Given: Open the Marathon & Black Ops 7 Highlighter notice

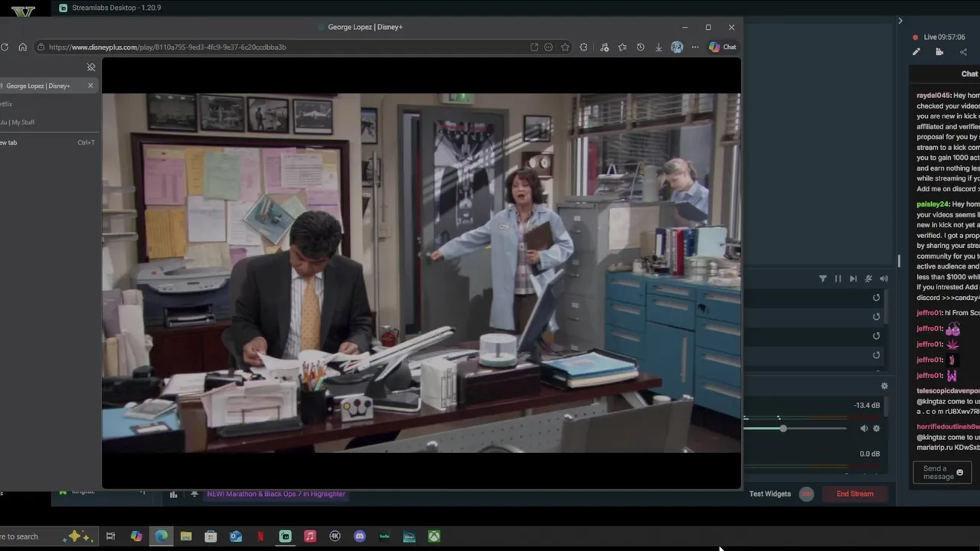Looking at the screenshot, I should click(276, 494).
